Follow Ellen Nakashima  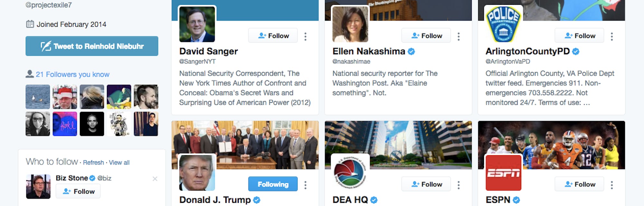click(426, 35)
